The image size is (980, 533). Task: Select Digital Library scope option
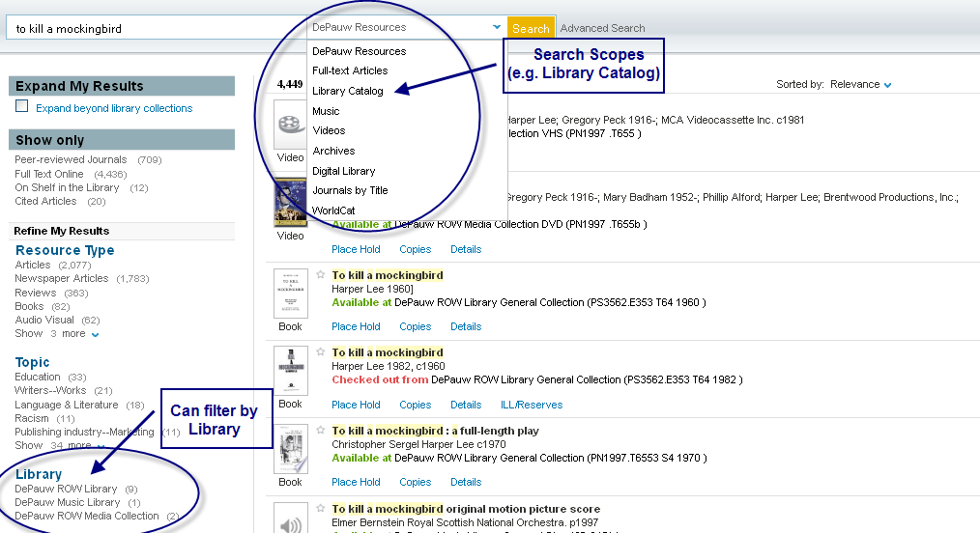pyautogui.click(x=344, y=171)
